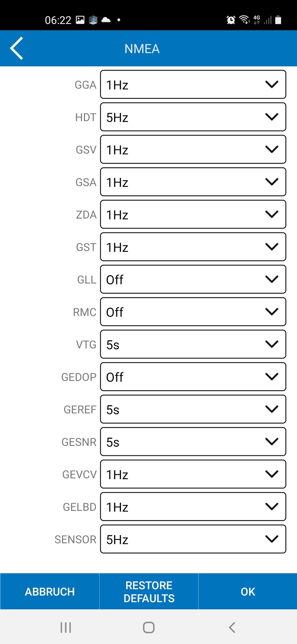The height and width of the screenshot is (644, 297).
Task: Open the GEDOP output dropdown
Action: [x=193, y=377]
